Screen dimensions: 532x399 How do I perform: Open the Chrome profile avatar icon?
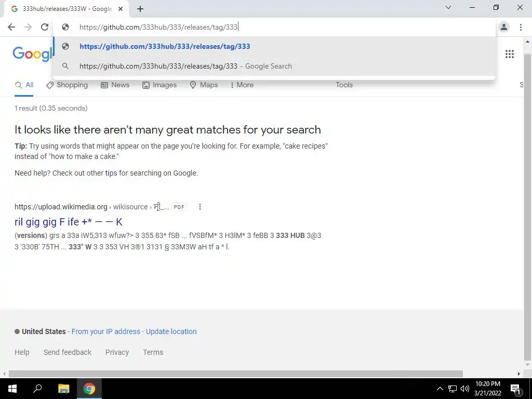coord(504,27)
